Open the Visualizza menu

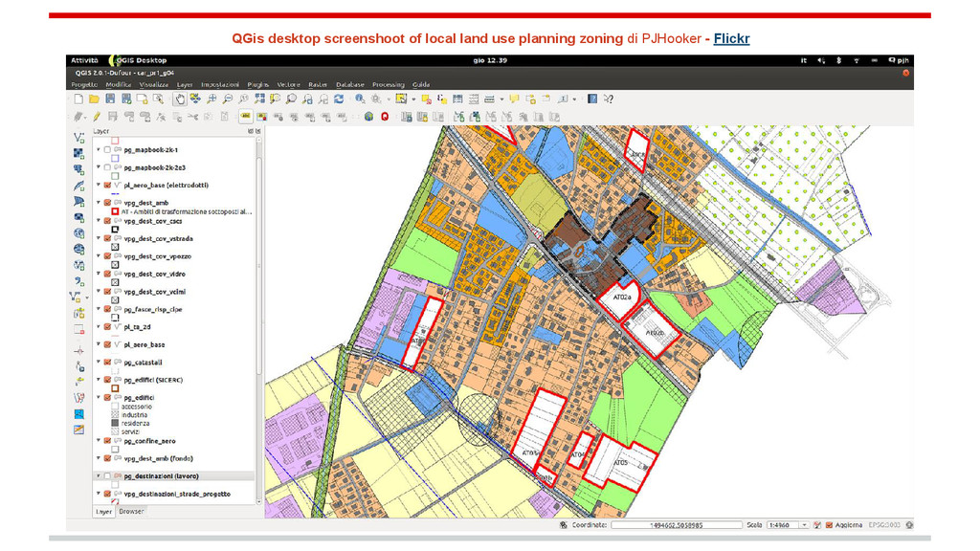154,84
